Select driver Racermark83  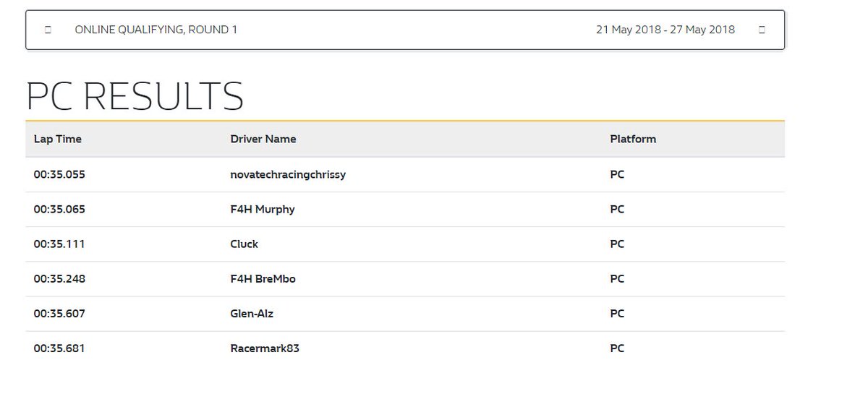point(265,348)
